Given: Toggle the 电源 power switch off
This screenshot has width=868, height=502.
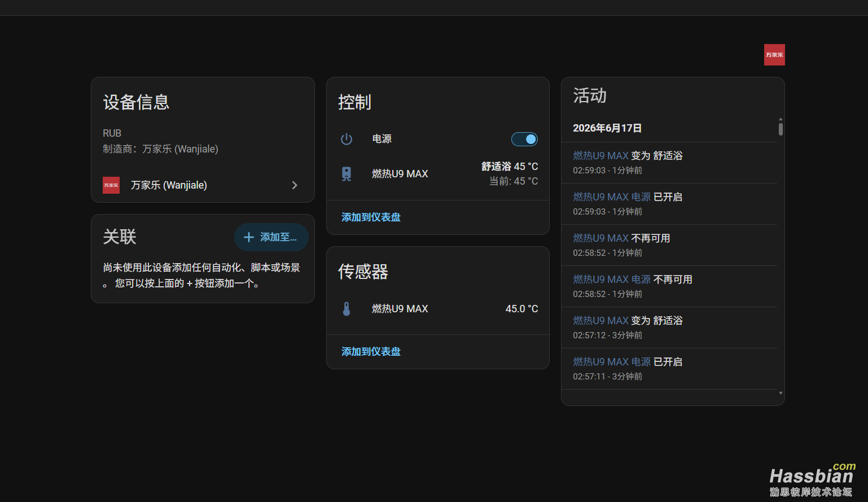Looking at the screenshot, I should (x=524, y=139).
